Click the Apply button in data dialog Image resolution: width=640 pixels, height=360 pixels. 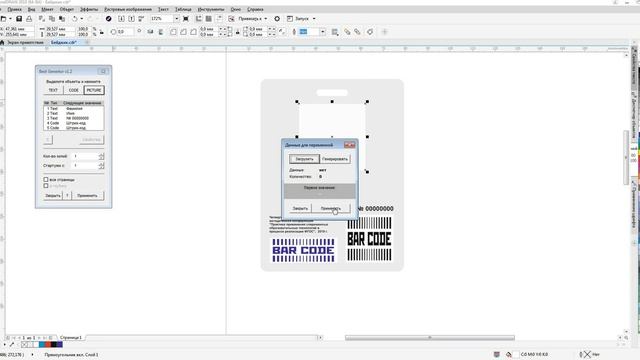(331, 208)
